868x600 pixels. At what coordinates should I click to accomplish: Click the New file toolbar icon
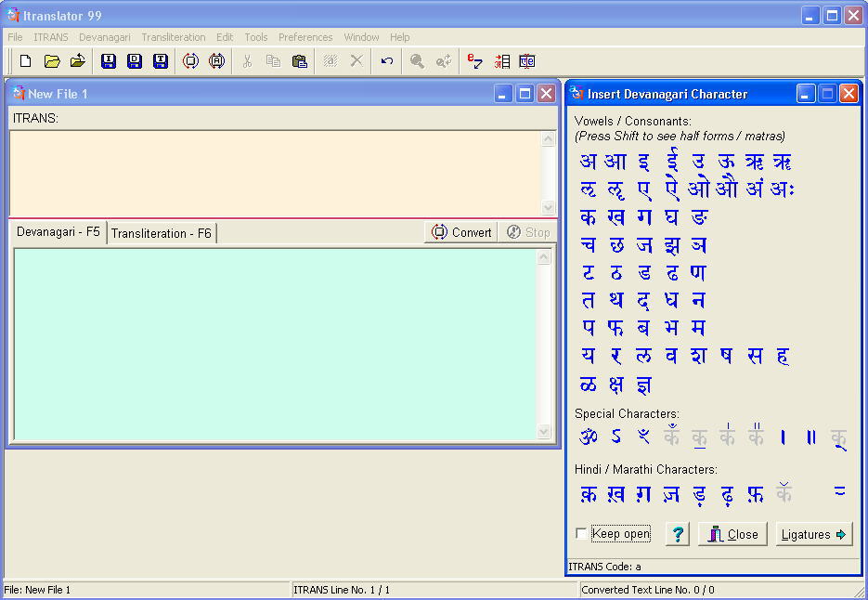pos(25,61)
